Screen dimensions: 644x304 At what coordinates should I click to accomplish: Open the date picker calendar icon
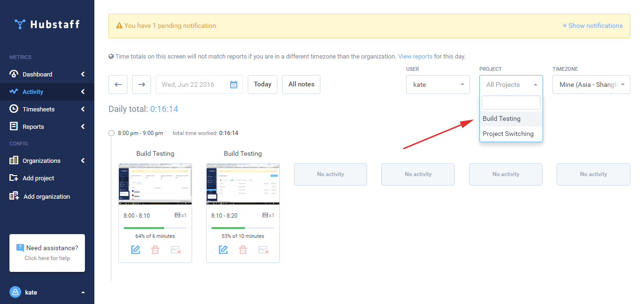(233, 84)
